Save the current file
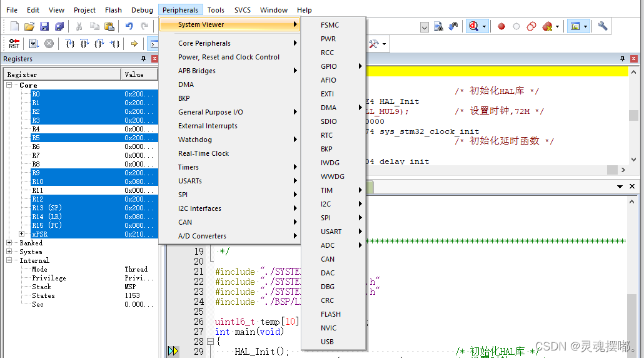Viewport: 644px width, 358px height. click(x=44, y=27)
